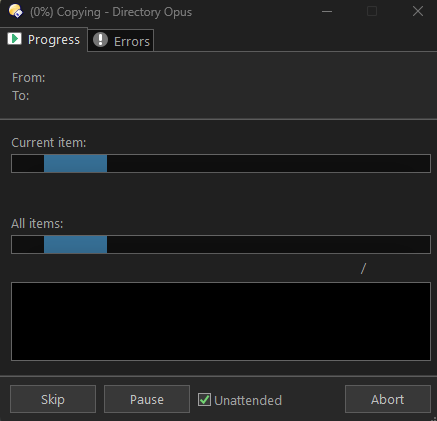Image resolution: width=437 pixels, height=421 pixels.
Task: Click the "(0%) Copying - Directory Opus" title text
Action: click(111, 12)
